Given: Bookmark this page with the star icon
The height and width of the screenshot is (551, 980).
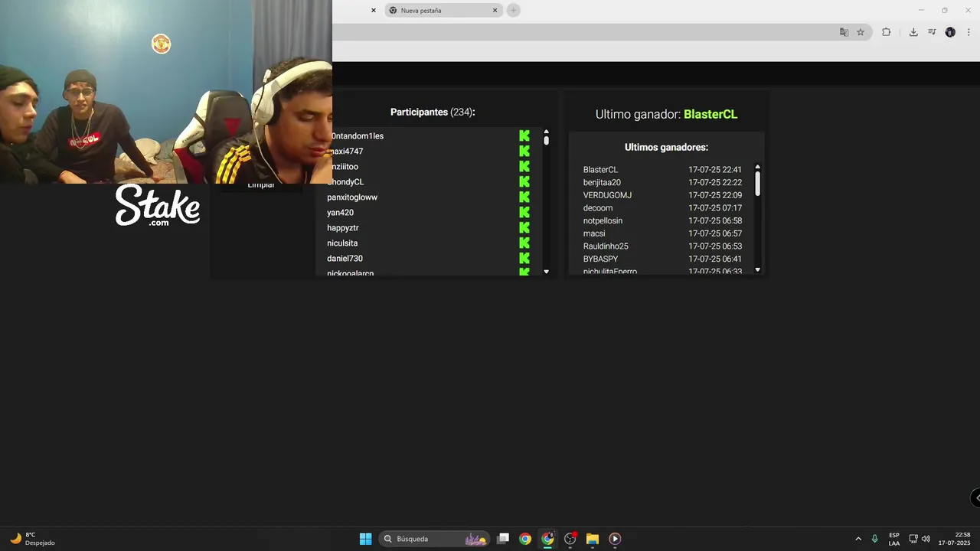Looking at the screenshot, I should coord(861,32).
